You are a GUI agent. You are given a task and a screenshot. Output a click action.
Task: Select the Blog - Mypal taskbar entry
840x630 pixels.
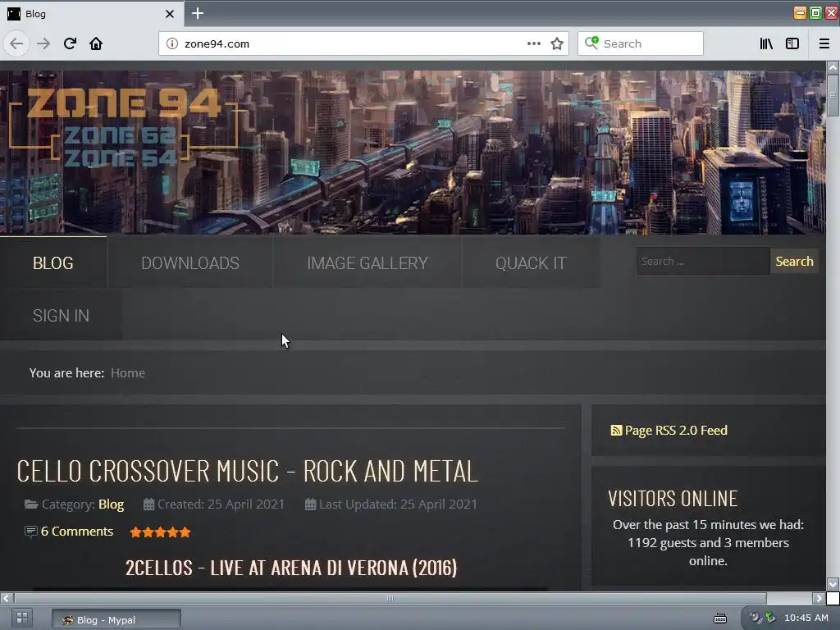coord(116,620)
